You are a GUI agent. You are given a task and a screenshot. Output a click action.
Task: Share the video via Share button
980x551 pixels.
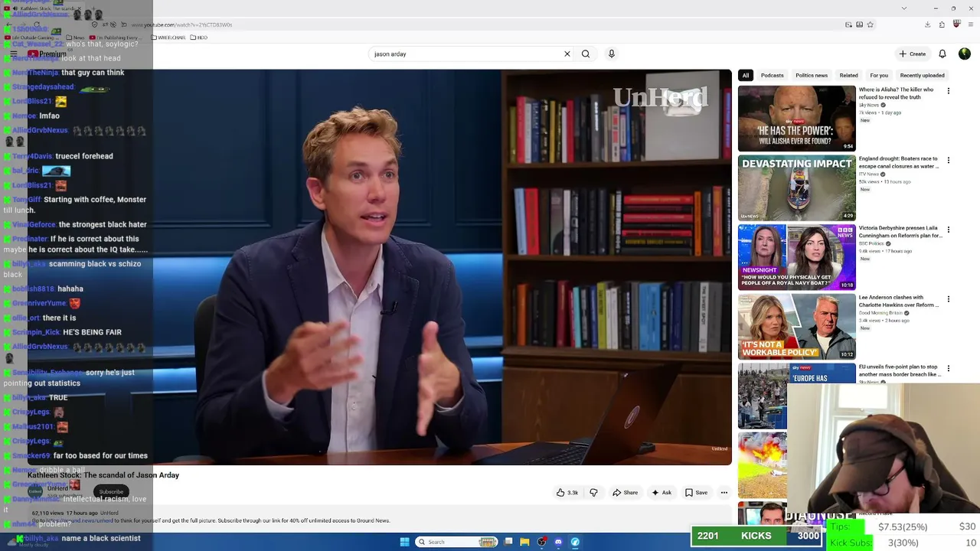coord(625,493)
